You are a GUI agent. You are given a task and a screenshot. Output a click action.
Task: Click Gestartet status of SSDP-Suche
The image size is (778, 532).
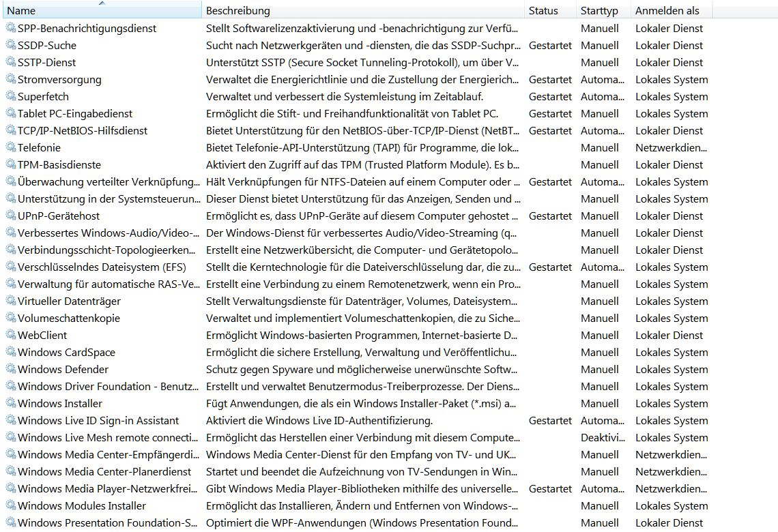pos(550,46)
